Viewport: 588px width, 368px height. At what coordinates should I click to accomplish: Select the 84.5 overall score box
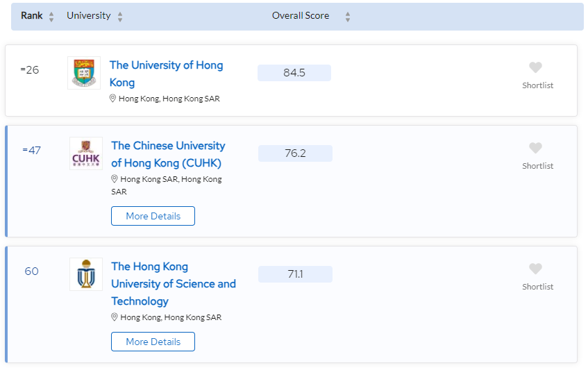[x=294, y=73]
